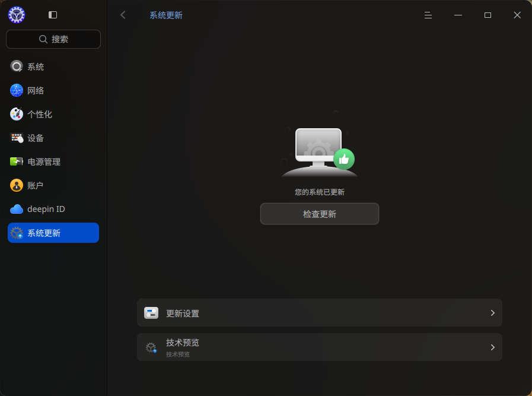Open the 网络 settings section
532x396 pixels.
(53, 90)
